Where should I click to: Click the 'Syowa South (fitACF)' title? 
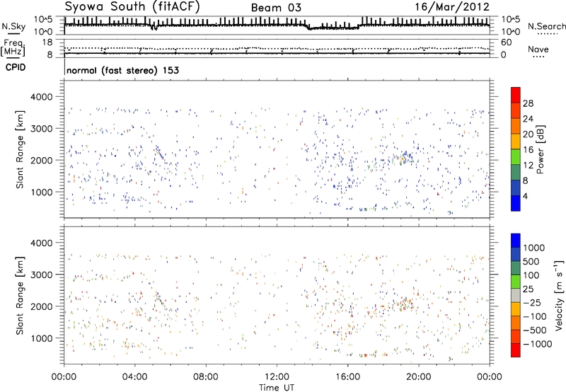132,6
